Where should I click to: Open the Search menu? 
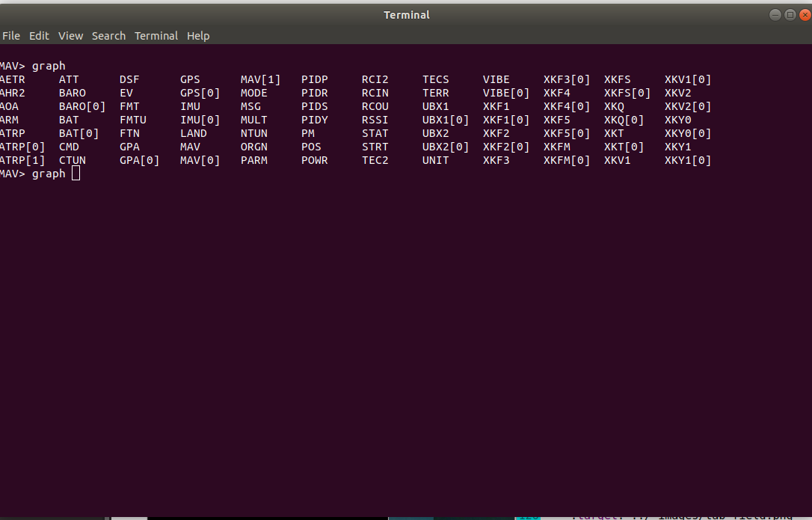point(108,36)
